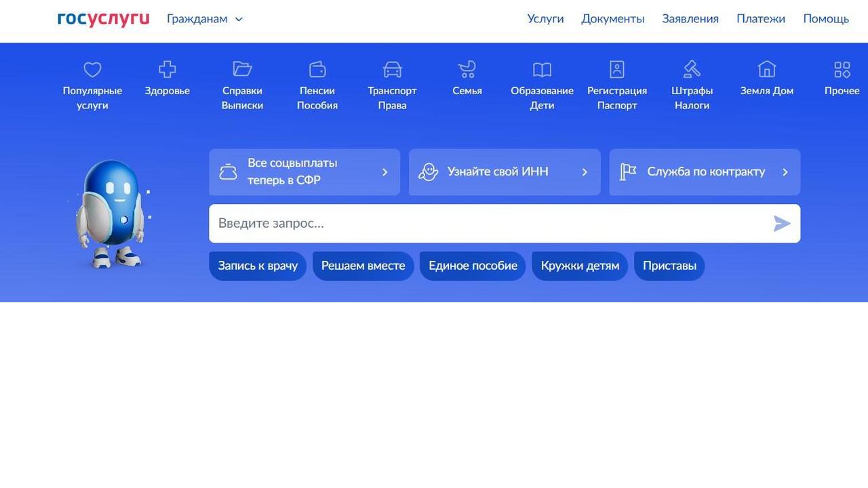The height and width of the screenshot is (488, 868).
Task: Open the Земля Дом house icon
Action: coord(766,69)
